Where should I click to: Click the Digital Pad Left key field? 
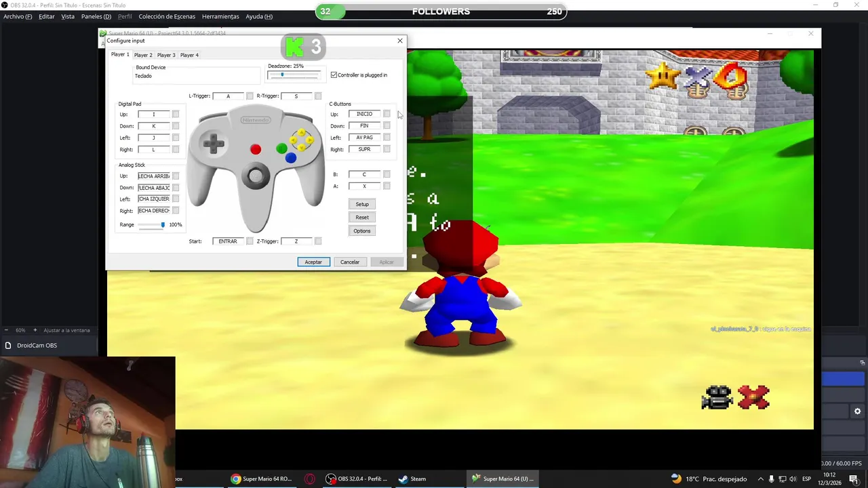[153, 138]
